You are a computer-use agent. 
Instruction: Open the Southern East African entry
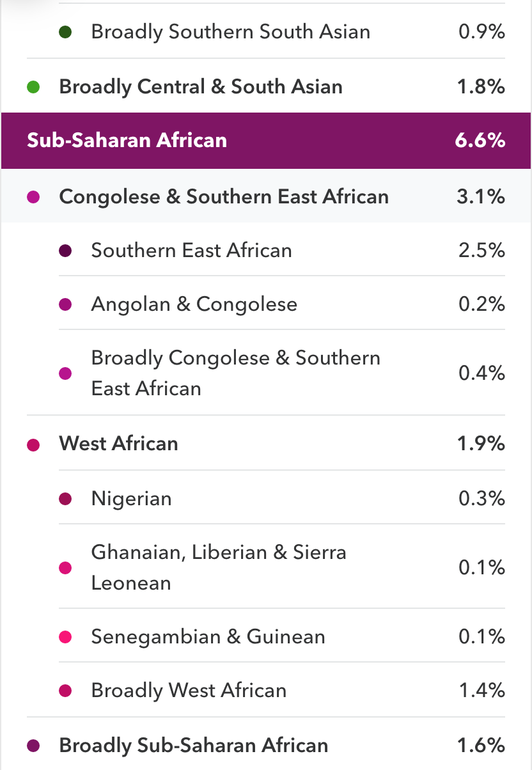click(x=282, y=250)
